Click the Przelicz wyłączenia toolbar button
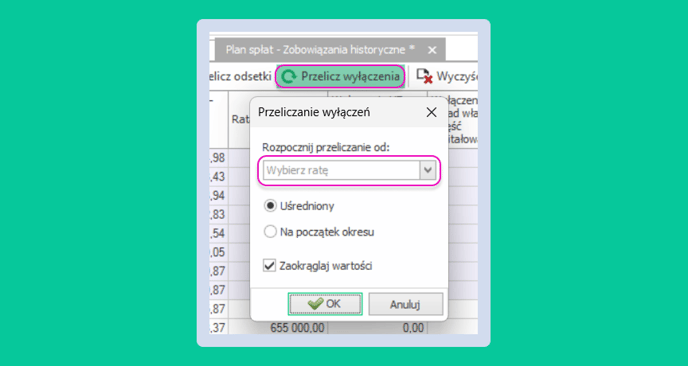Screen dimensions: 688x366 point(340,76)
